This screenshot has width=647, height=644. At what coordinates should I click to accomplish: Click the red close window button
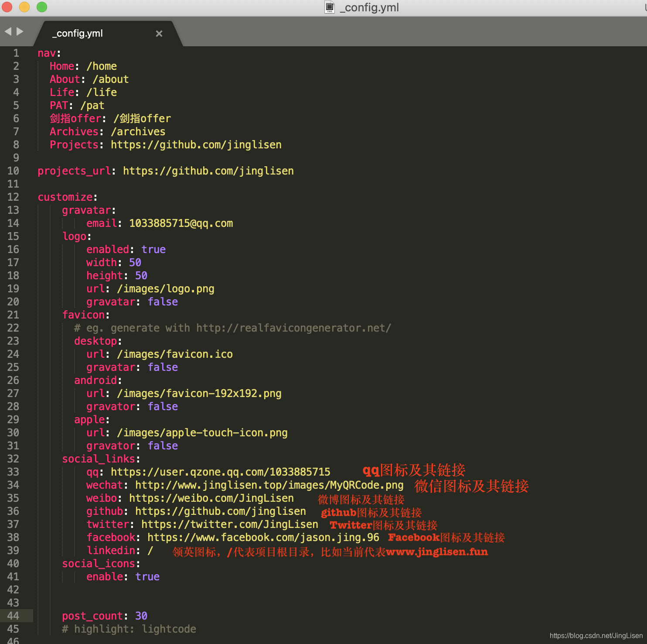click(7, 7)
